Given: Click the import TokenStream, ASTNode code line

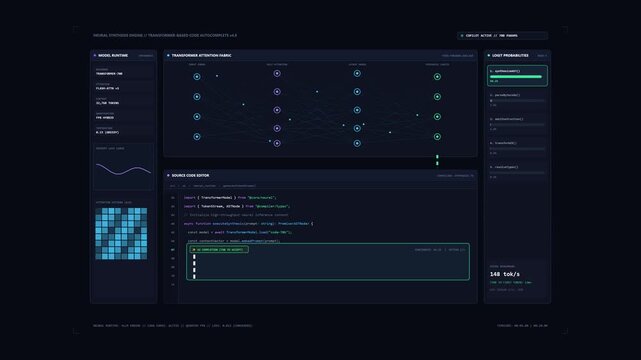Looking at the screenshot, I should pyautogui.click(x=236, y=206).
